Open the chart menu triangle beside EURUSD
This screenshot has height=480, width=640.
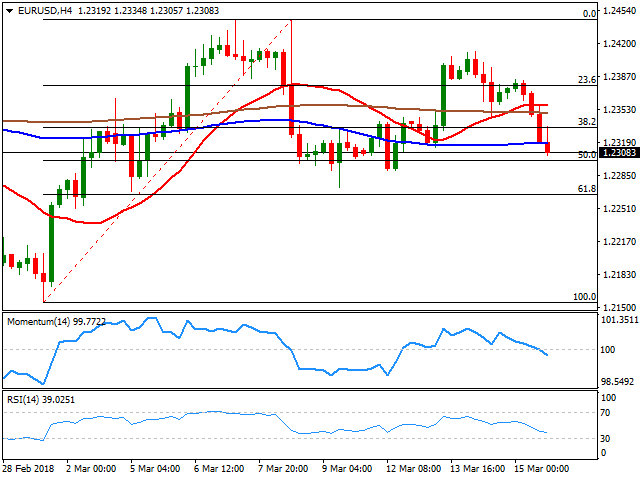pos(9,11)
